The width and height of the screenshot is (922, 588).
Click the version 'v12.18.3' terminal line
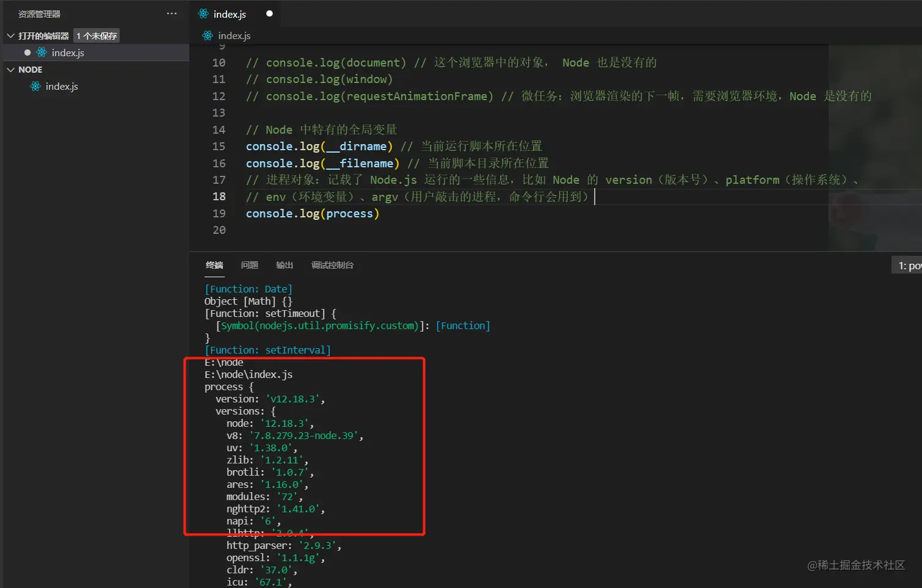270,399
